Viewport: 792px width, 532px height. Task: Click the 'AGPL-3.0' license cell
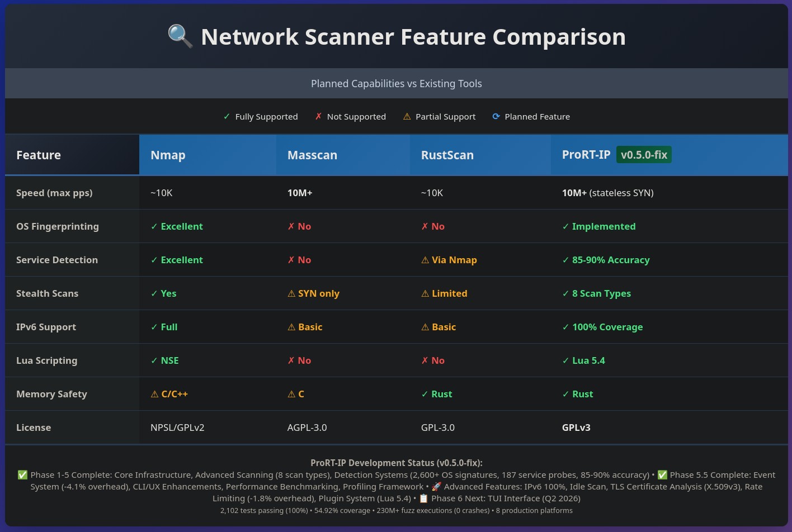click(x=307, y=427)
